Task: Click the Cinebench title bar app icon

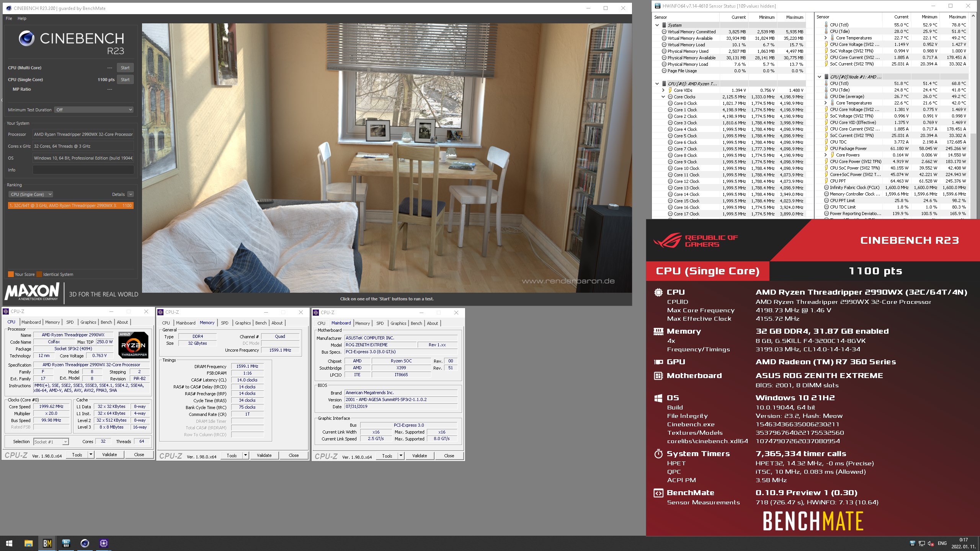Action: pos(9,8)
